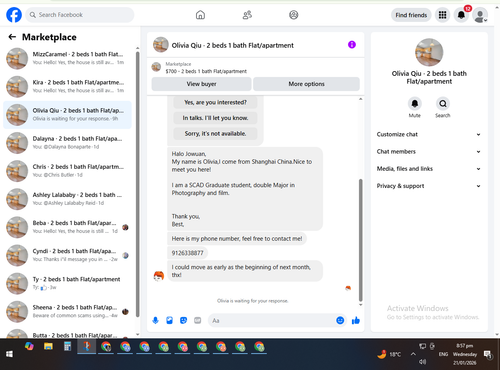
Task: Click Olivia's phone number message 9126338877
Action: 187,253
